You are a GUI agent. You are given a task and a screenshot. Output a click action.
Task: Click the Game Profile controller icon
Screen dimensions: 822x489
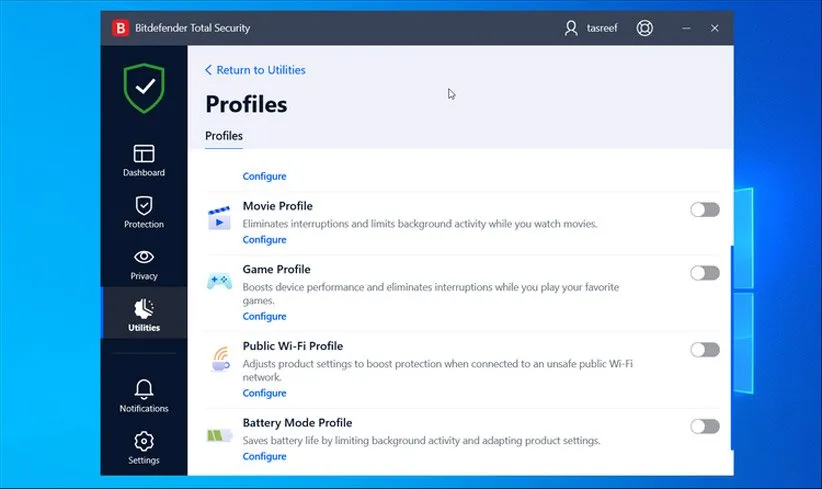(219, 281)
